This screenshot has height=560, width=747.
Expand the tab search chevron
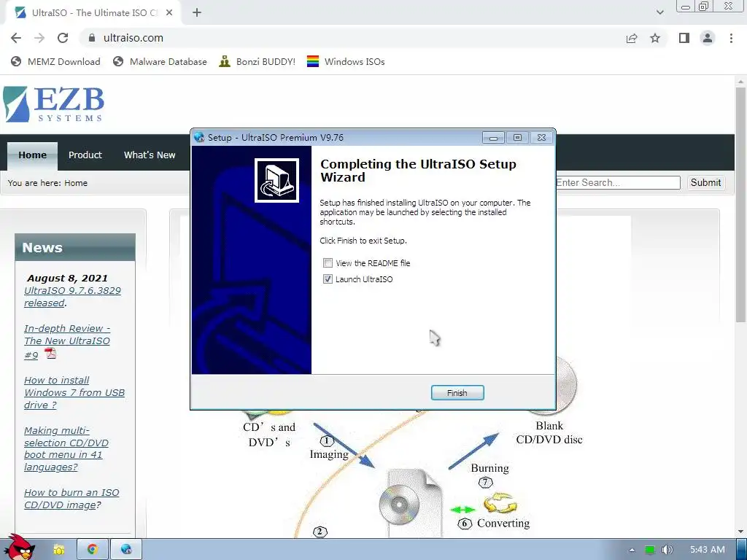pos(659,12)
